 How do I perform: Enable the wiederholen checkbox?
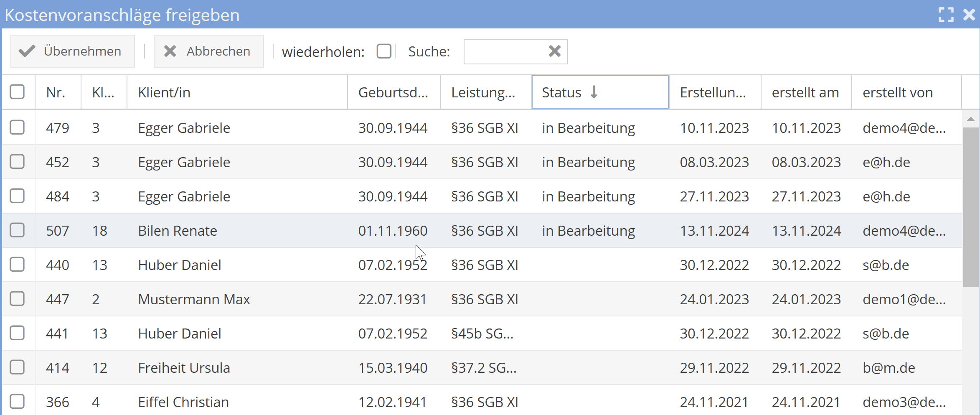pyautogui.click(x=383, y=51)
